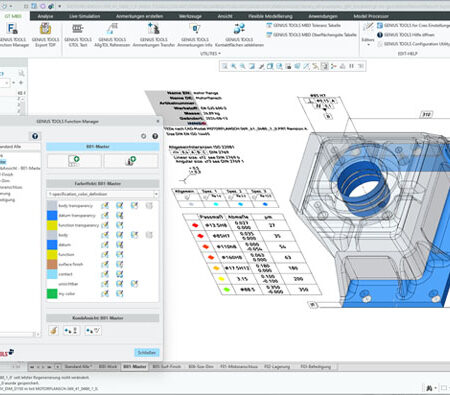Open the specification_color_definition dropdown
Image resolution: width=450 pixels, height=395 pixels.
102,194
